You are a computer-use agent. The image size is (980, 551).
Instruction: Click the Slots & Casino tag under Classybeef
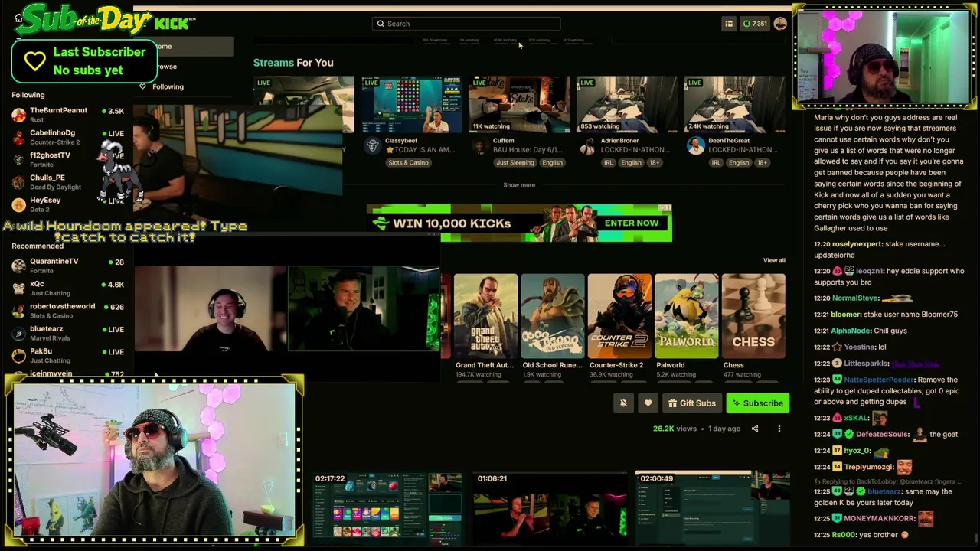pos(408,163)
